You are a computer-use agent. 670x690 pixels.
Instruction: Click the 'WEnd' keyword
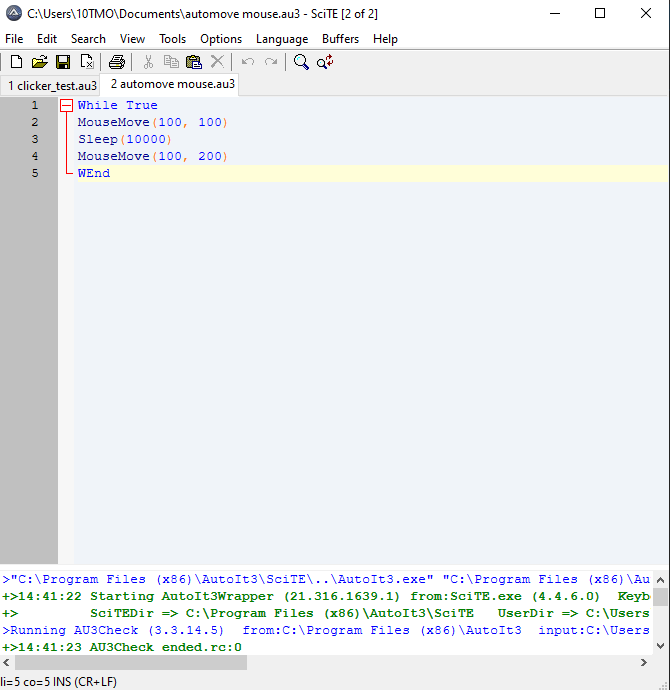[x=94, y=173]
